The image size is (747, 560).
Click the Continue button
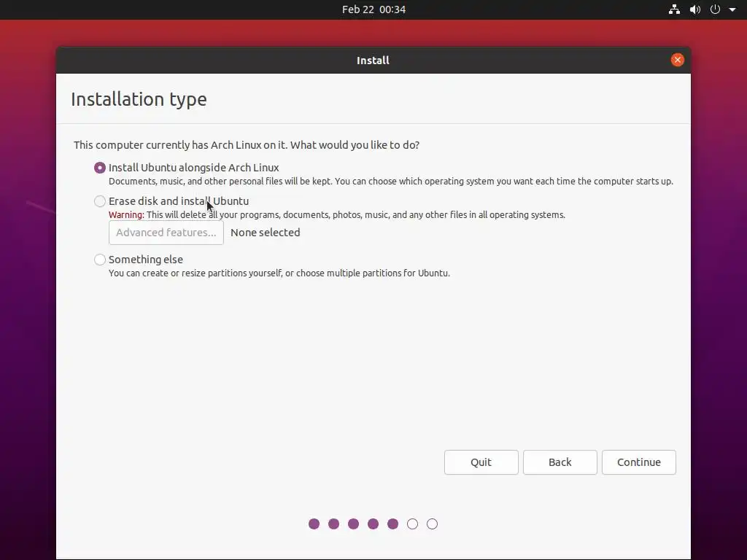[638, 462]
